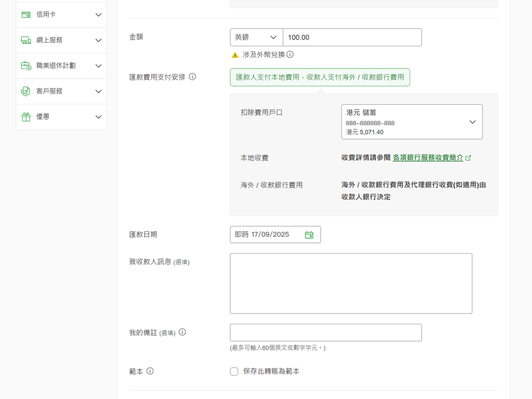Select the 匯款人支付本地費用 fee option
Screen dimensions: 532x399
point(320,77)
